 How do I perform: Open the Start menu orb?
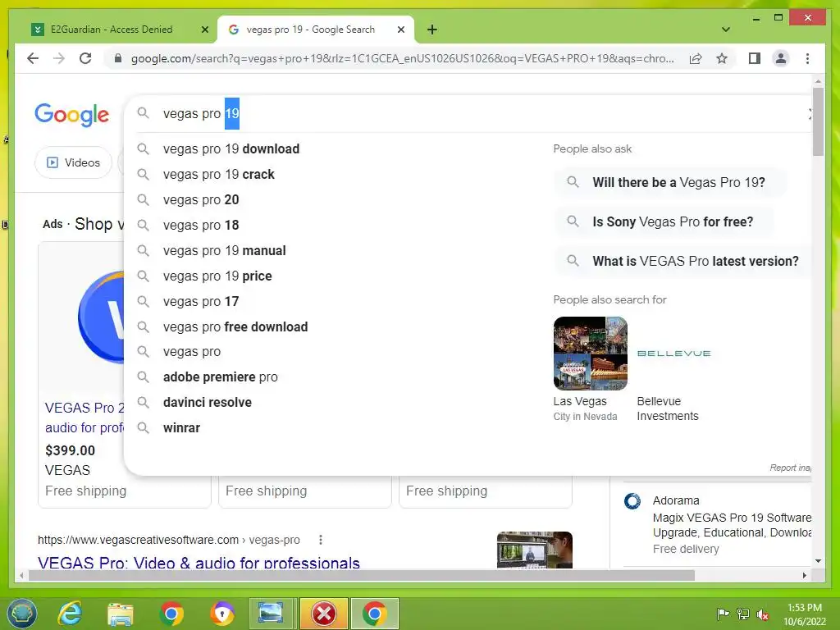(22, 614)
